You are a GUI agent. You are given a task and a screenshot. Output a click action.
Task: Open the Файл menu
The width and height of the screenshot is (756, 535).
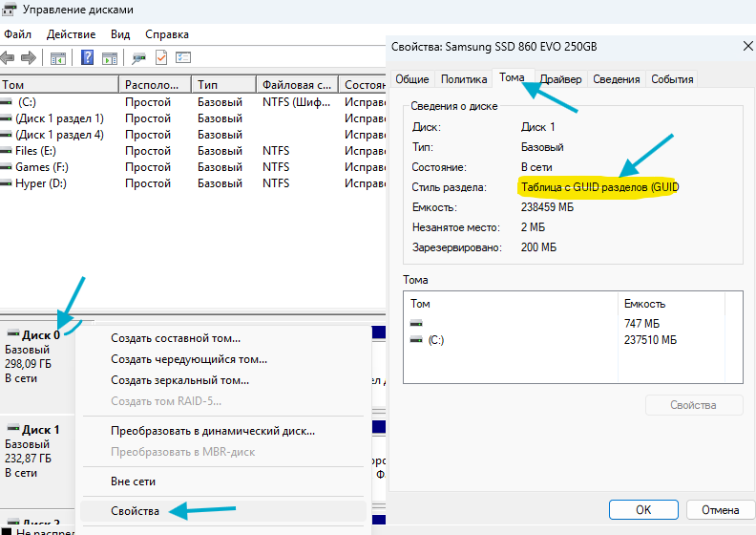click(x=17, y=33)
